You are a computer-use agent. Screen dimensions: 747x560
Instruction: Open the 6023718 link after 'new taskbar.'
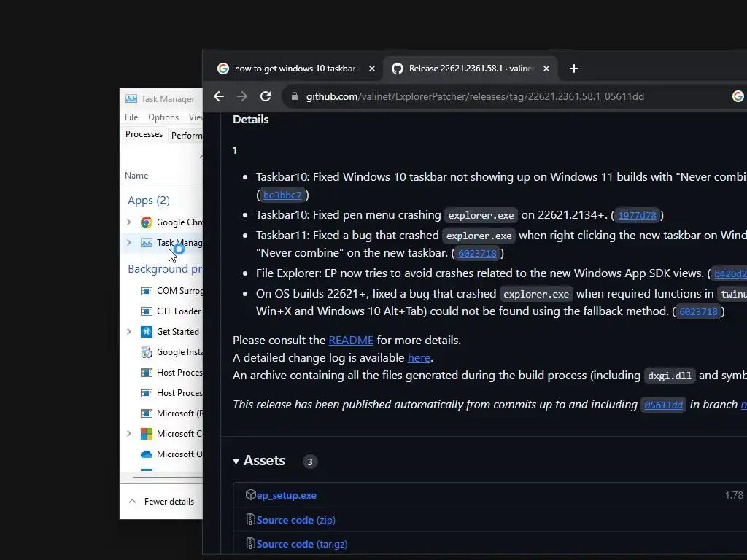pyautogui.click(x=477, y=254)
